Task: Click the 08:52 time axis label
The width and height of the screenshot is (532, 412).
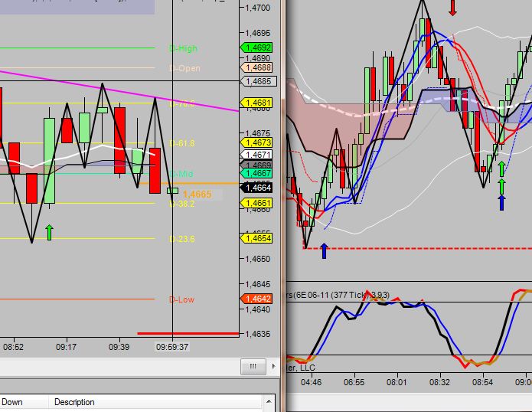Action: tap(13, 347)
